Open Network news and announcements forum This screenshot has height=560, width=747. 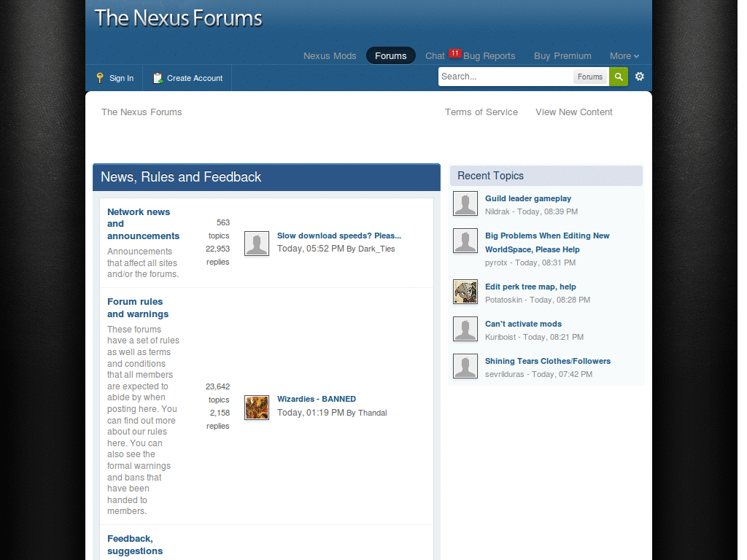click(142, 223)
